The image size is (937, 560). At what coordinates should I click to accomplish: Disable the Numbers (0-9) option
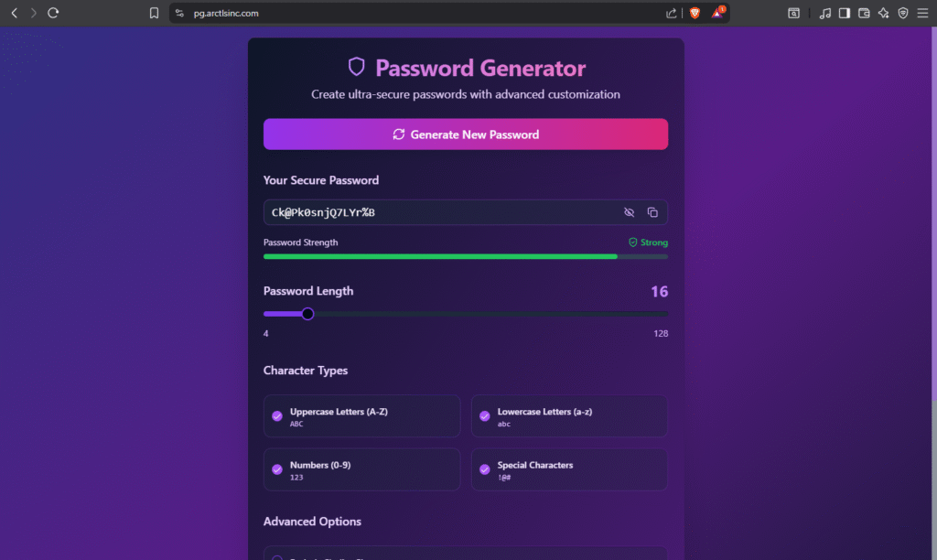(277, 469)
